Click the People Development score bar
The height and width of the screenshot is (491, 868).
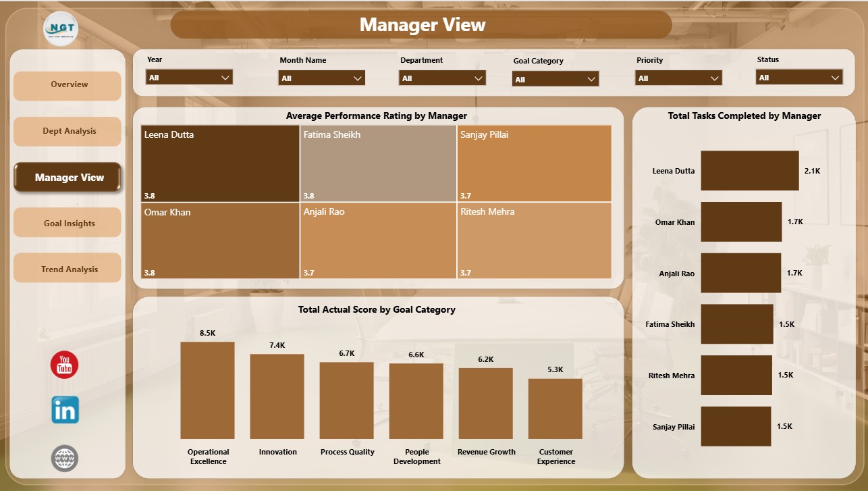pyautogui.click(x=416, y=402)
